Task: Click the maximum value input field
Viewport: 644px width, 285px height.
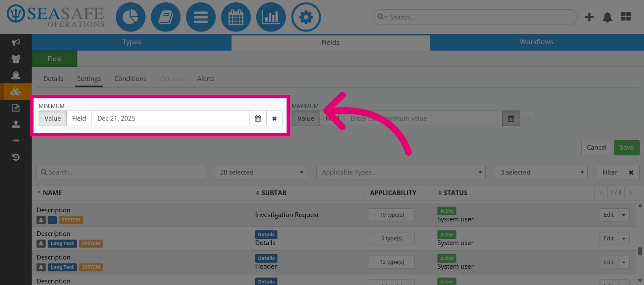Action: [x=423, y=119]
